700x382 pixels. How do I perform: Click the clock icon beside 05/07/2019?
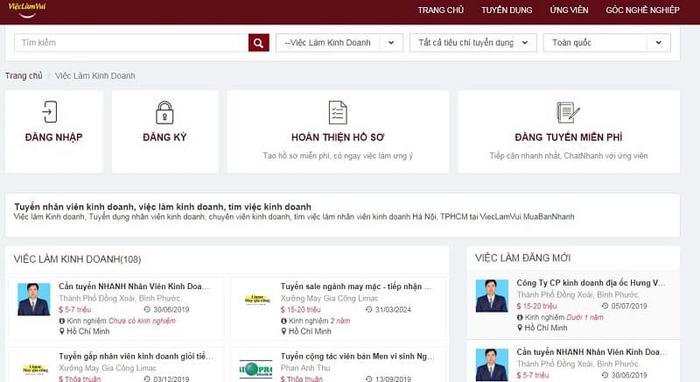pyautogui.click(x=605, y=306)
